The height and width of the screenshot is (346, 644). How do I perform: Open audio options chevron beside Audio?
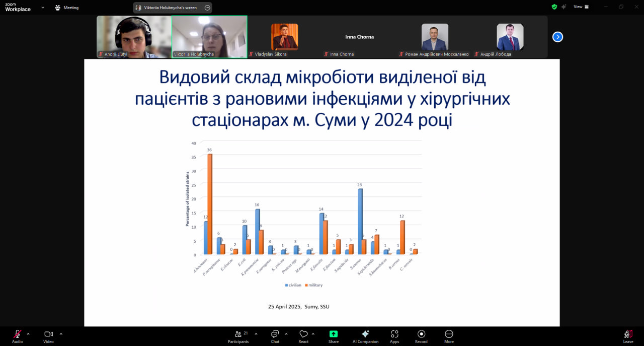pos(28,334)
